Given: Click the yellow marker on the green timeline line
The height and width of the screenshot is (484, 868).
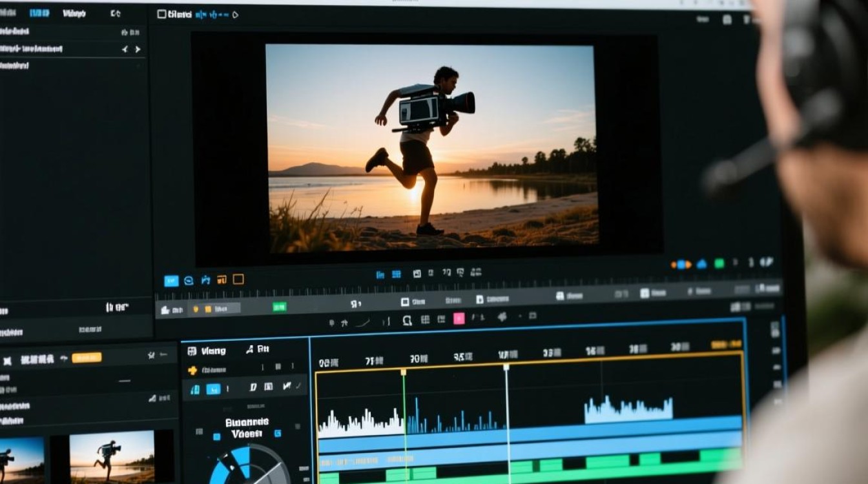Looking at the screenshot, I should click(x=404, y=372).
